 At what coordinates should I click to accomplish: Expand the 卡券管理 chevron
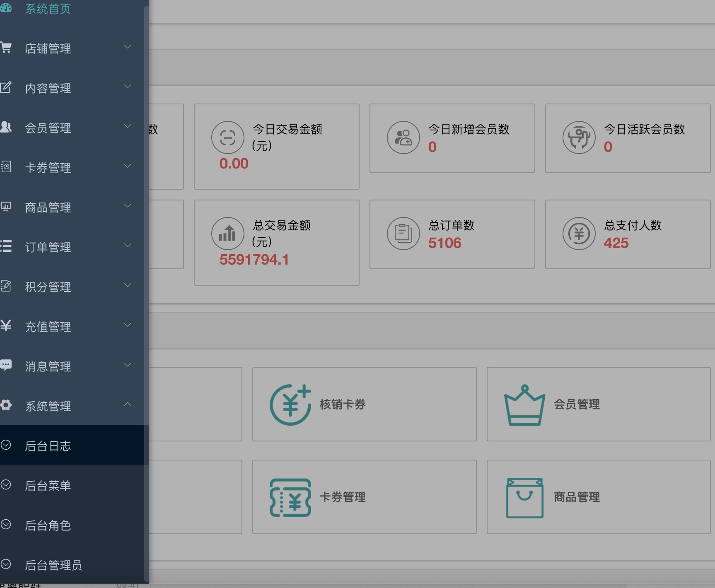(128, 166)
